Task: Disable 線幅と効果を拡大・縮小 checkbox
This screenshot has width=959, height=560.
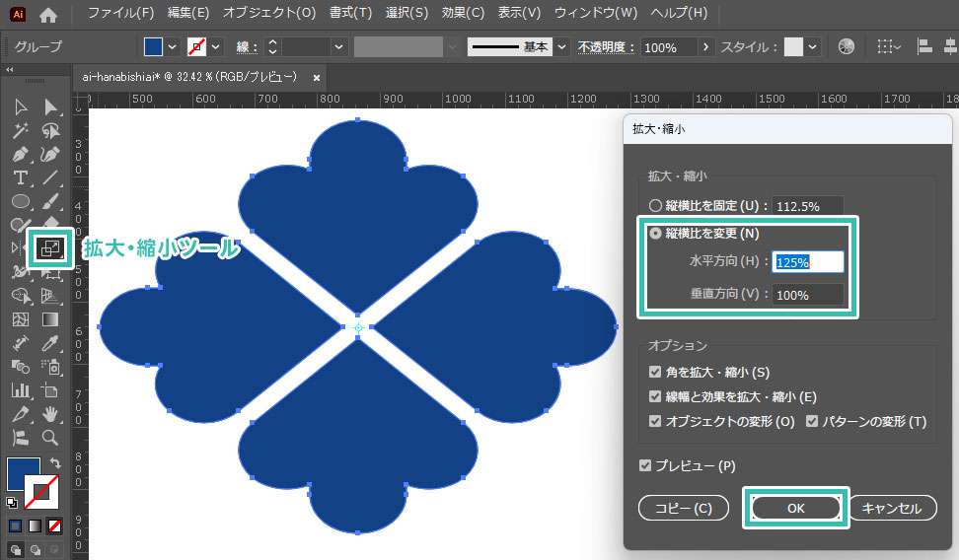Action: [x=655, y=397]
